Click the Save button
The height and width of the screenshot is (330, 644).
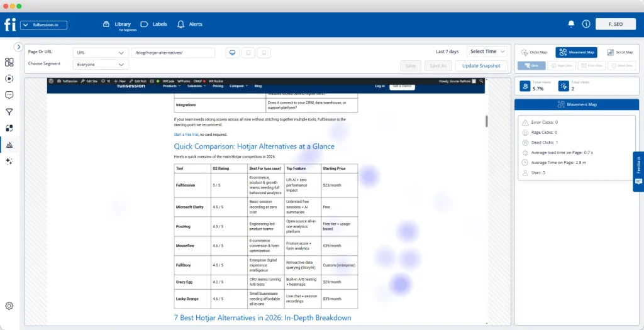[x=410, y=65]
